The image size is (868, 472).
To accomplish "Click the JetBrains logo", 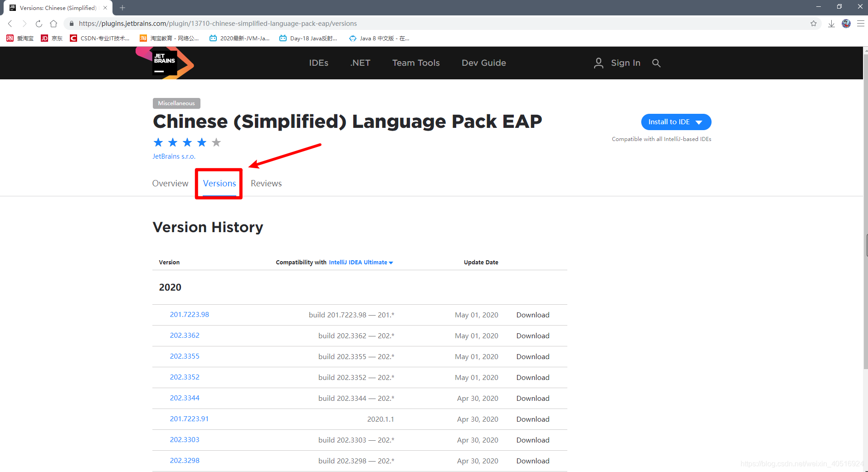I will click(165, 63).
